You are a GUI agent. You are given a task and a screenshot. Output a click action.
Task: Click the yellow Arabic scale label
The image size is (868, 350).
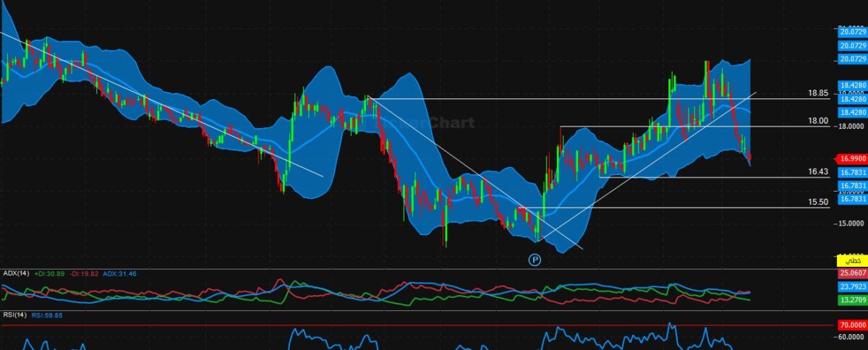[851, 260]
